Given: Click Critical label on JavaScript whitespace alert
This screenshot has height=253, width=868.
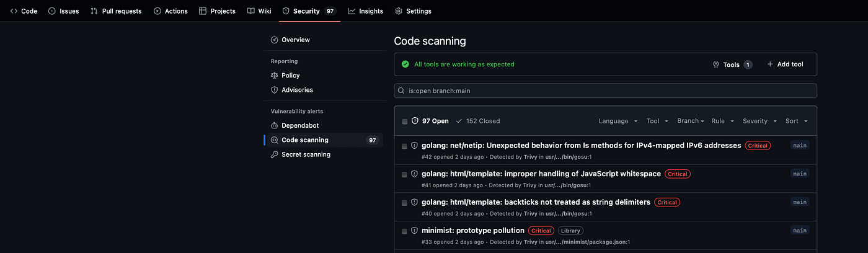Looking at the screenshot, I should [678, 174].
